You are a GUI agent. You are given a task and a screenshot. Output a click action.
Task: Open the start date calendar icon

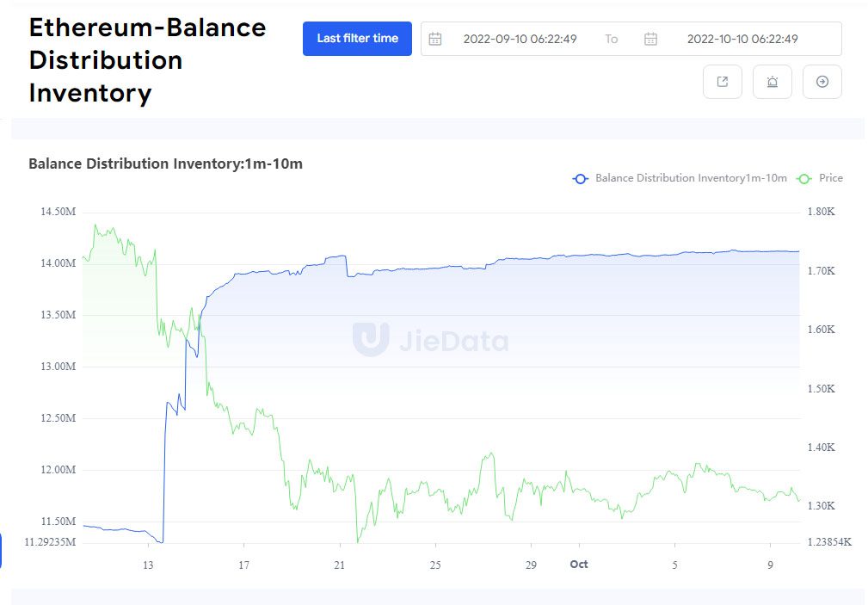pyautogui.click(x=435, y=39)
